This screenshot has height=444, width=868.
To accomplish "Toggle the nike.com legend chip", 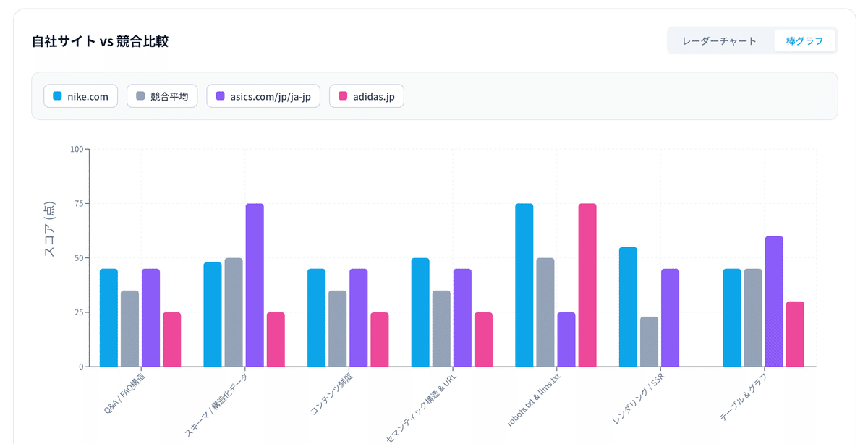I will (x=80, y=96).
